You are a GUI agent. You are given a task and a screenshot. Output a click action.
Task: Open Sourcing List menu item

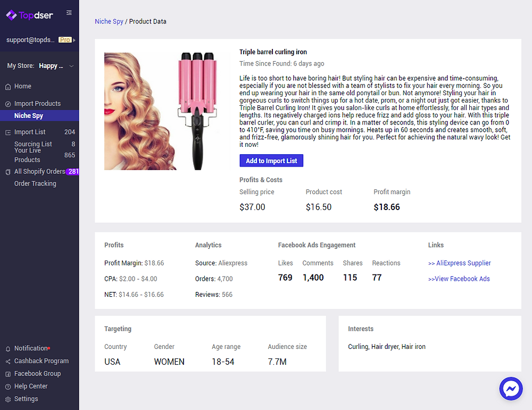pyautogui.click(x=33, y=144)
